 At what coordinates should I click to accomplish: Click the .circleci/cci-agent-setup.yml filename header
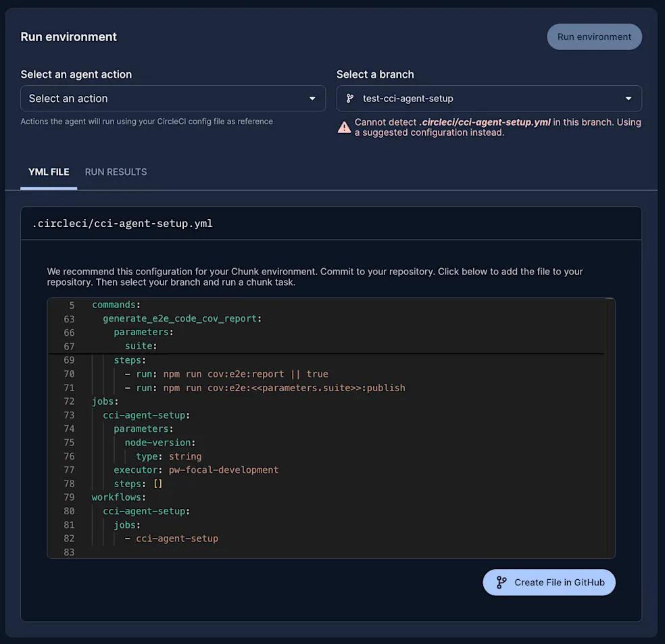(x=122, y=224)
